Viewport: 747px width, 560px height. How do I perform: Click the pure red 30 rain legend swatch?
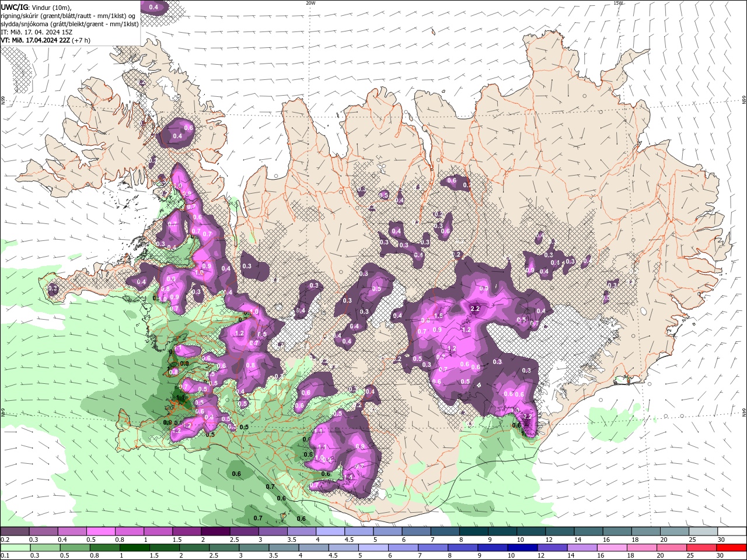(x=731, y=548)
